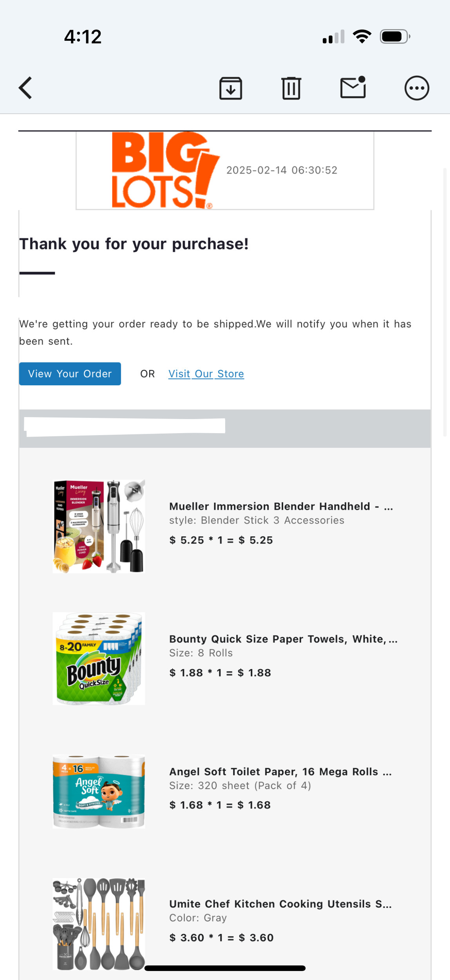Tap the battery indicator
Image resolution: width=450 pixels, height=980 pixels.
coord(395,37)
